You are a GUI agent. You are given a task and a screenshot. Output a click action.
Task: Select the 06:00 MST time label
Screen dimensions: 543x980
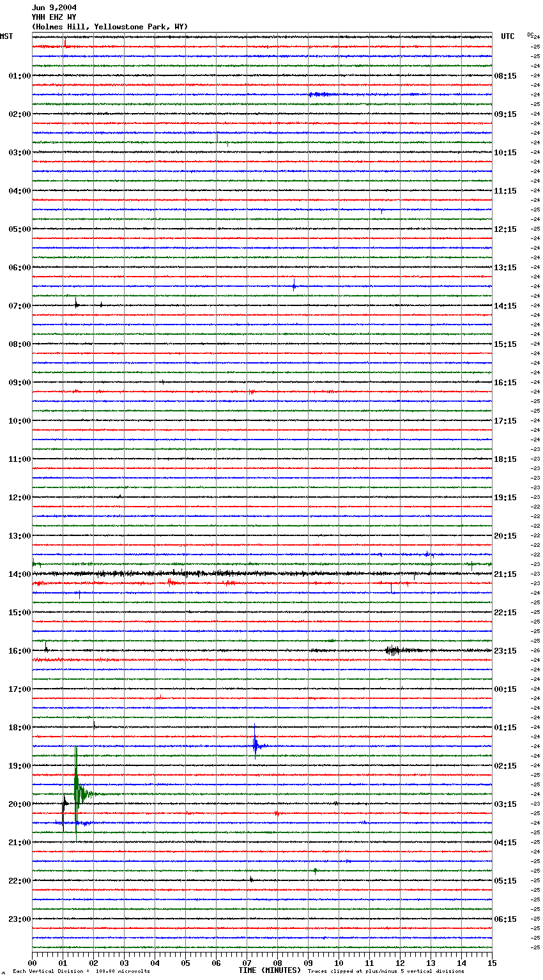20,268
